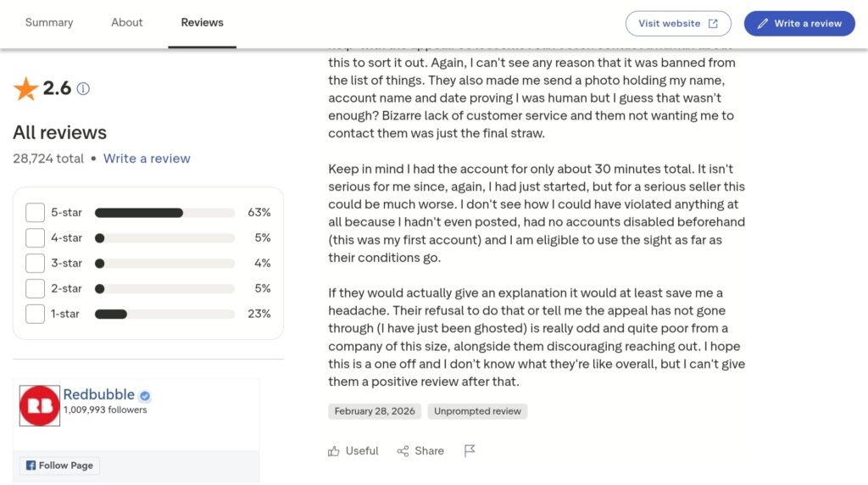Click the 5-star rating percentage bar
Viewport: 868px width, 485px height.
point(164,213)
